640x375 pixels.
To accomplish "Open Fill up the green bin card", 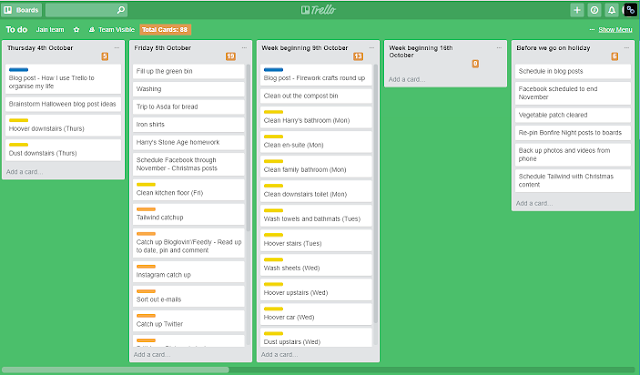I will click(189, 71).
